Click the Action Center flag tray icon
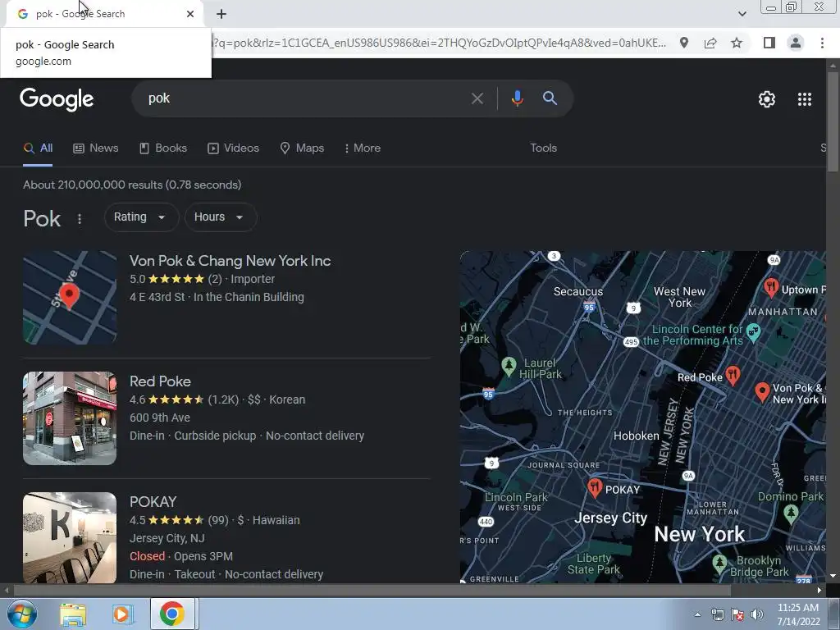This screenshot has width=840, height=630. (737, 615)
